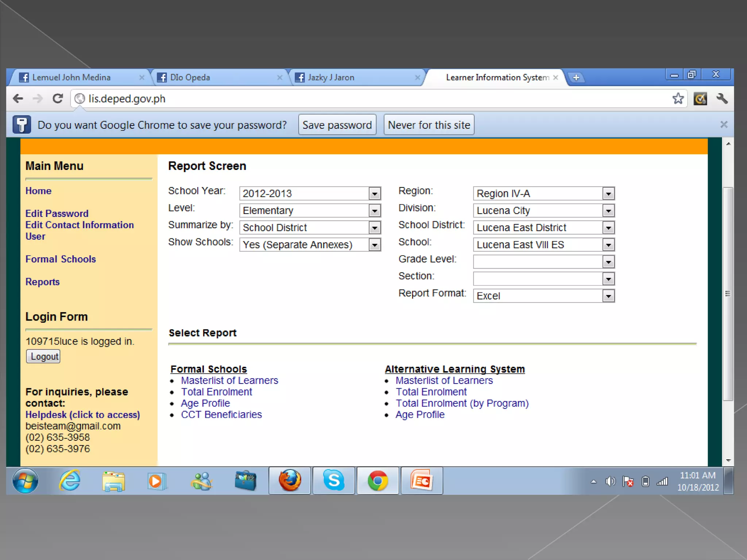
Task: Switch to Firefox in the taskbar
Action: click(290, 481)
